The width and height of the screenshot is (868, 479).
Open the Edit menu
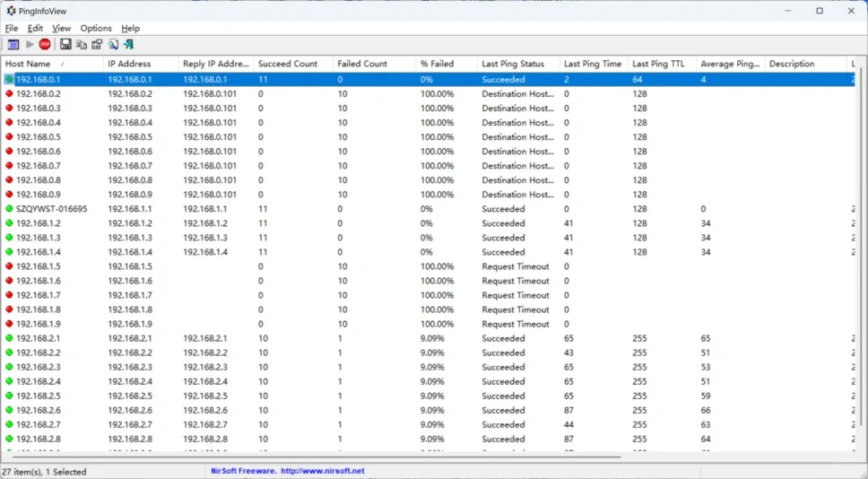point(35,28)
